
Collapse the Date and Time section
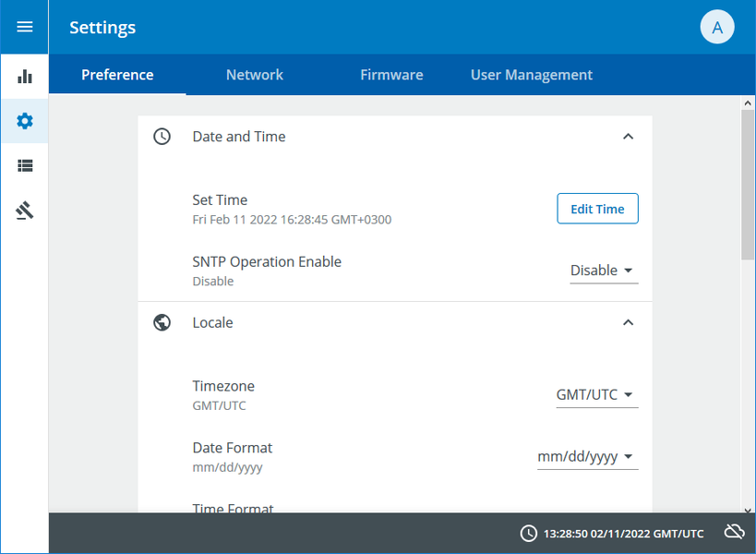[628, 137]
